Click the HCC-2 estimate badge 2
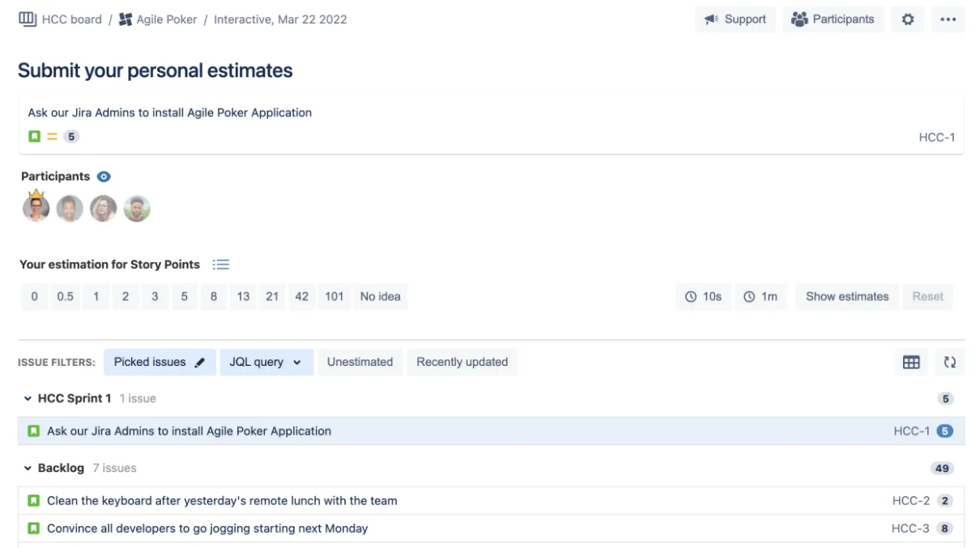The width and height of the screenshot is (980, 548). [x=945, y=501]
